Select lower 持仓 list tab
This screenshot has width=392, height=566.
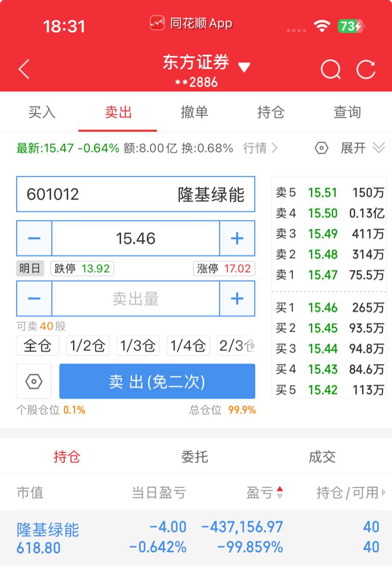(x=67, y=457)
